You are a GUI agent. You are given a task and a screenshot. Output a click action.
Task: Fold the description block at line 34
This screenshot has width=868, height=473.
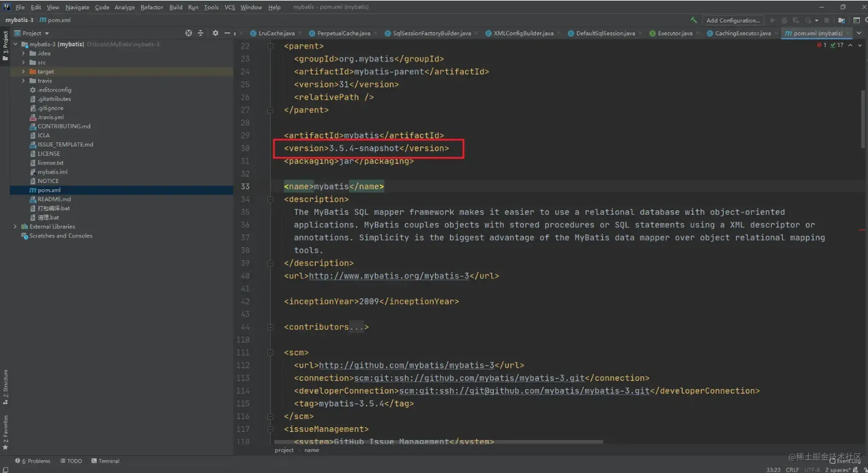tap(270, 199)
